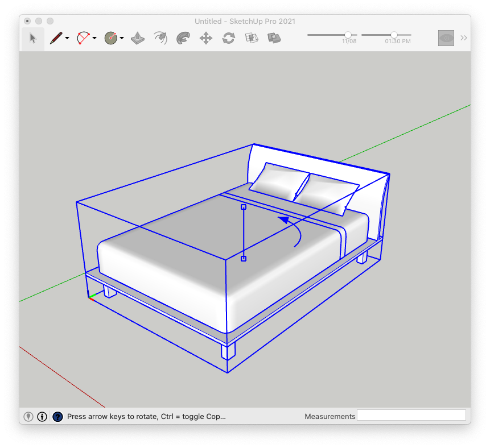Select the Move tool
Image resolution: width=490 pixels, height=448 pixels.
click(206, 39)
